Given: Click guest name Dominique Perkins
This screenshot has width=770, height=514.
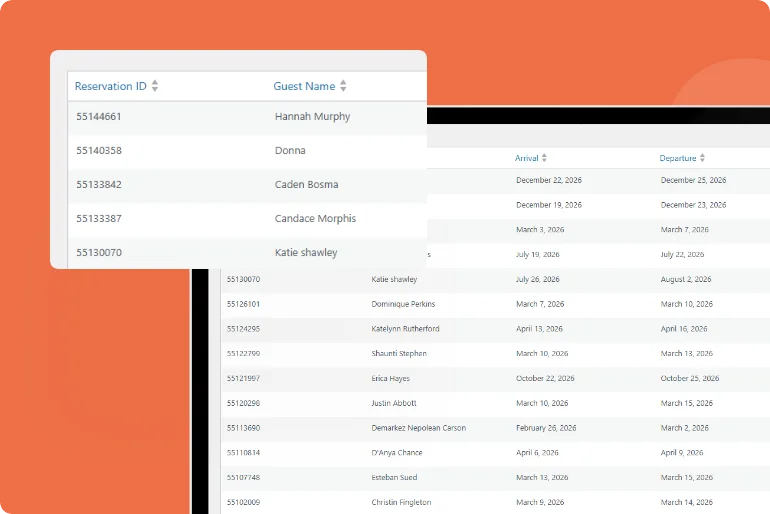Looking at the screenshot, I should [403, 304].
